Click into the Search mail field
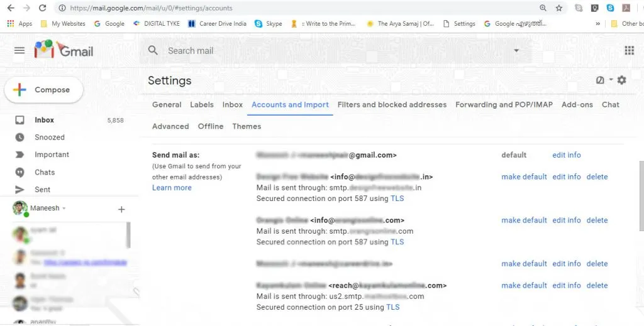 click(x=335, y=50)
